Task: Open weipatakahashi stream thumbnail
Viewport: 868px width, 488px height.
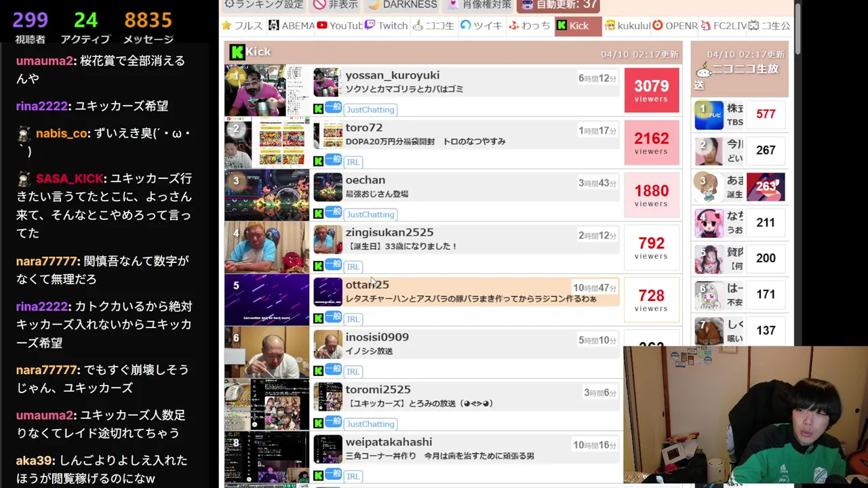Action: 267,457
